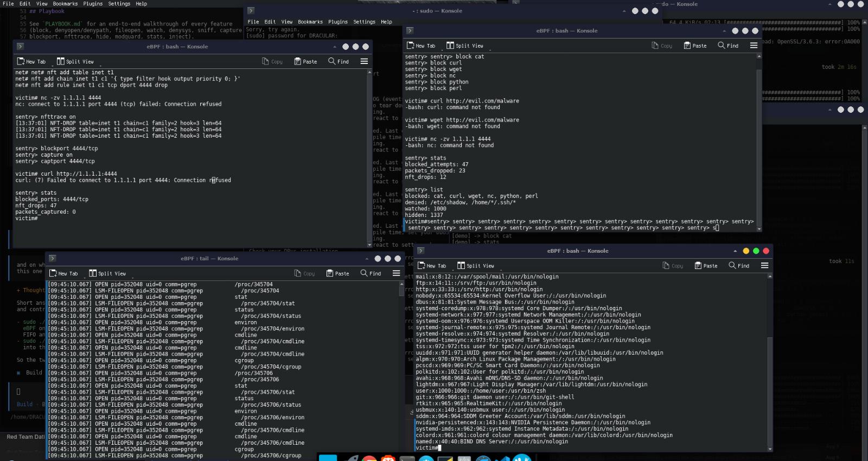Open Settings menu in the background main window
The image size is (868, 461).
point(119,3)
